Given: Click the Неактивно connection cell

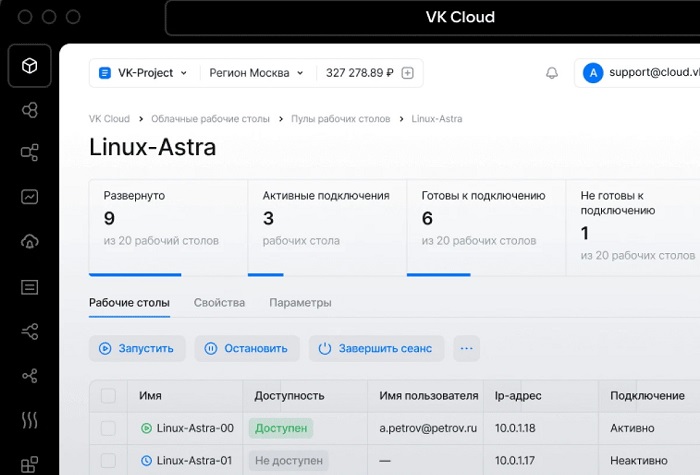Looking at the screenshot, I should [x=639, y=460].
